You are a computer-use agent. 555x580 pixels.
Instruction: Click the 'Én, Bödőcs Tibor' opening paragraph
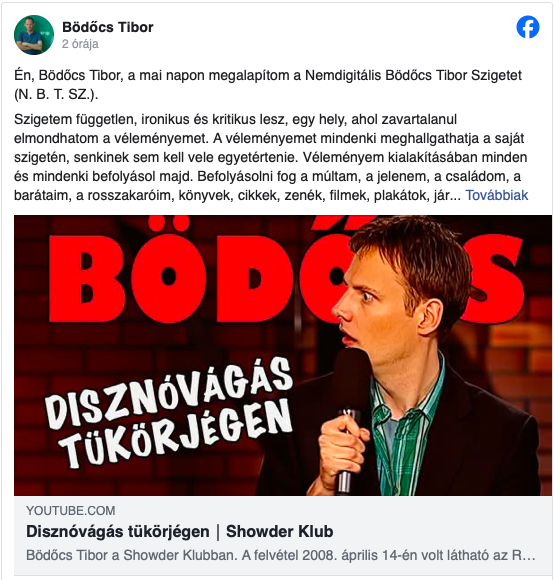268,84
